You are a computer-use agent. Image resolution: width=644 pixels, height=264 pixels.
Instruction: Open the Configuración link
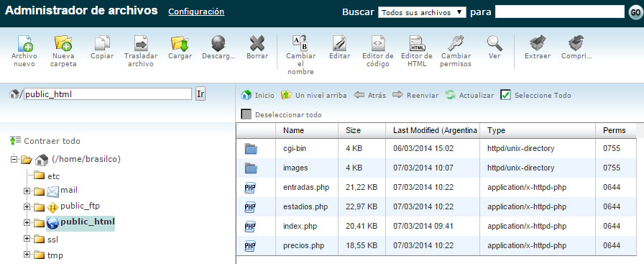click(196, 12)
